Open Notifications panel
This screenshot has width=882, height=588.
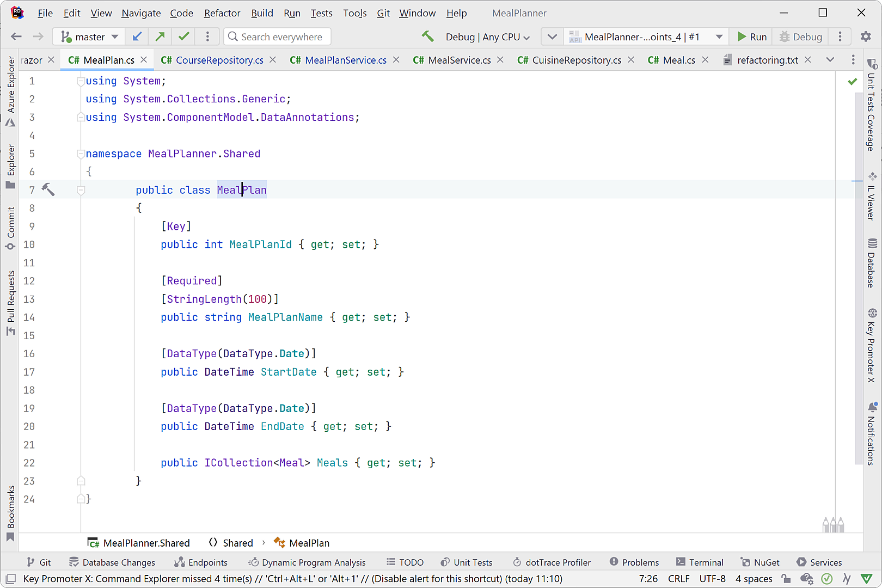tap(872, 433)
